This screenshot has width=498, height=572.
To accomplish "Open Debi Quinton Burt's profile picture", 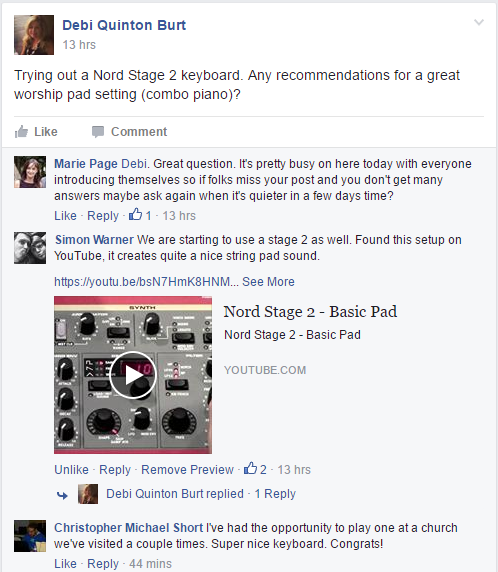I will point(34,35).
